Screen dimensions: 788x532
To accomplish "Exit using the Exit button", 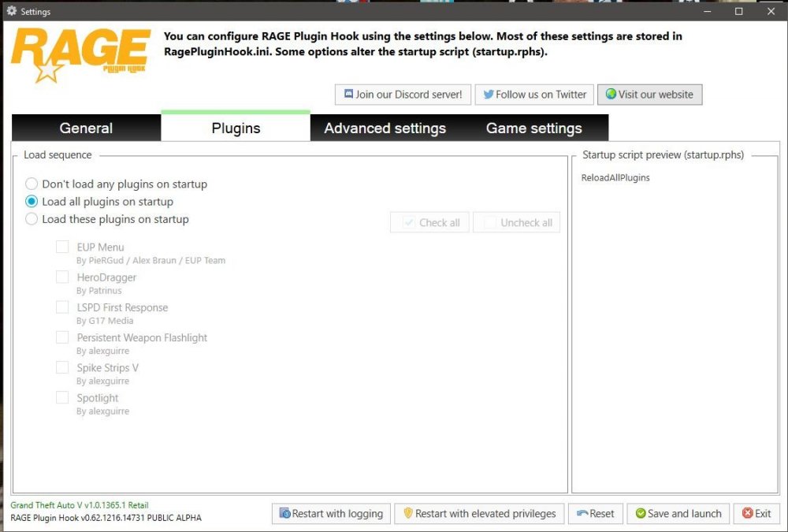I will coord(756,514).
